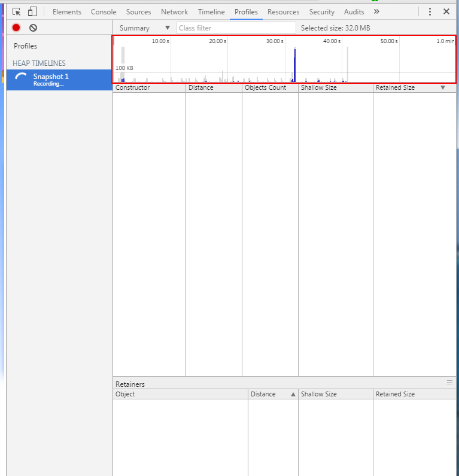Open the Timeline tab

pyautogui.click(x=211, y=12)
